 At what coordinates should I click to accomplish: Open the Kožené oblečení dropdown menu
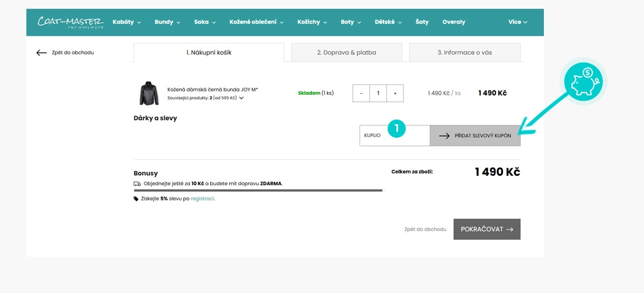(x=256, y=22)
